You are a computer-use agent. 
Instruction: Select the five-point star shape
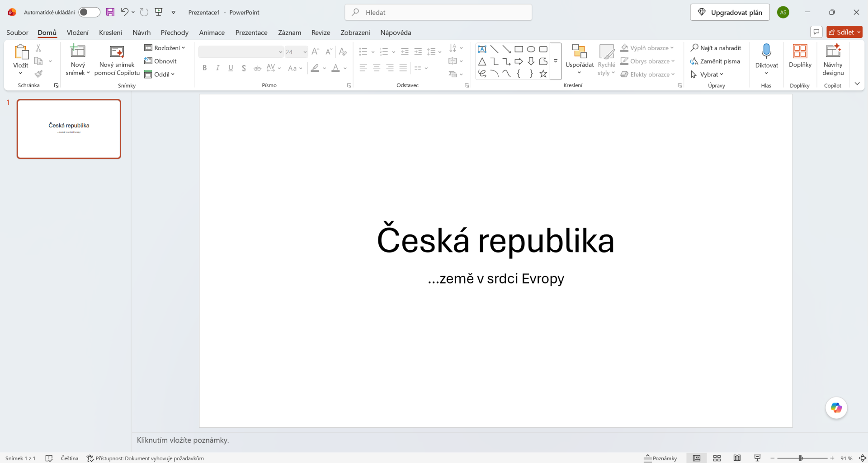[x=543, y=74]
